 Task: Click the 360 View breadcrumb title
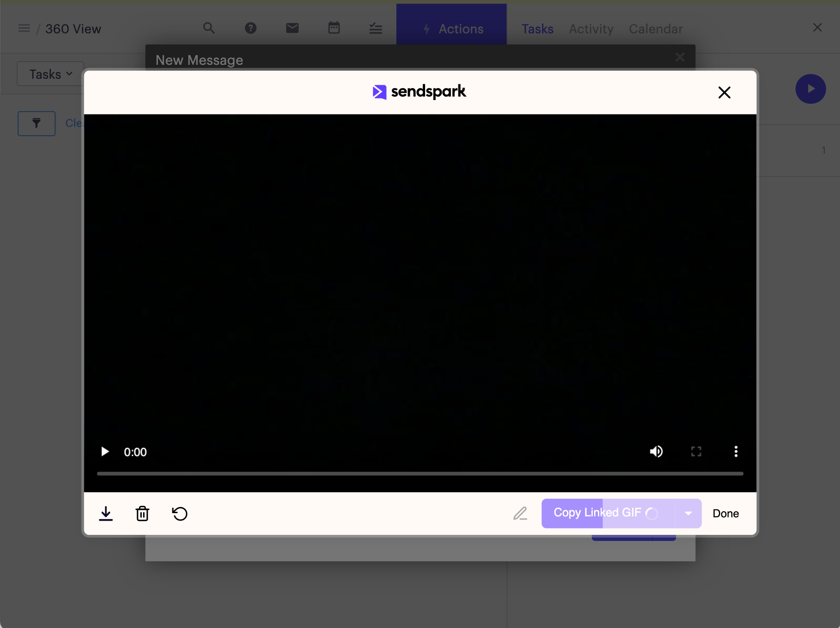(x=73, y=29)
